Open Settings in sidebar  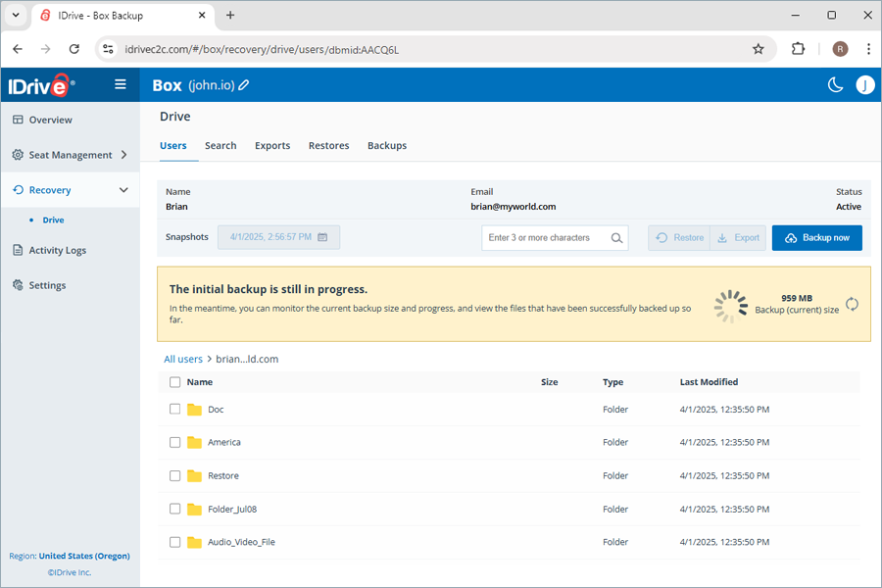pyautogui.click(x=47, y=285)
